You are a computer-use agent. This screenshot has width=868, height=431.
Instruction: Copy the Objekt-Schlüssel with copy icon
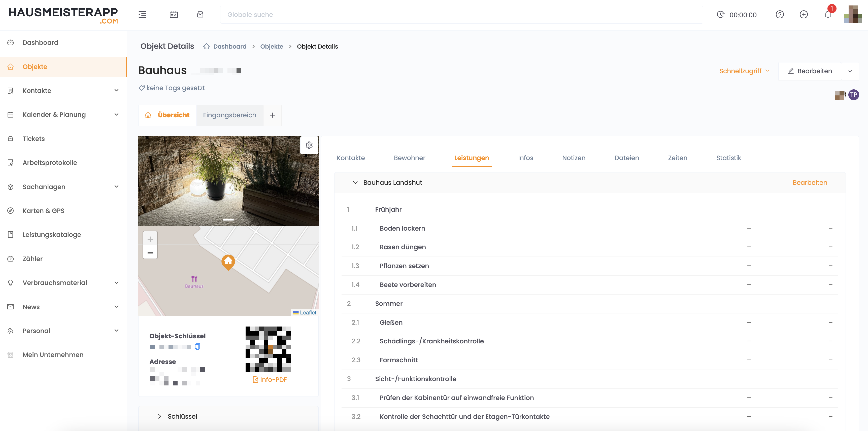[197, 346]
